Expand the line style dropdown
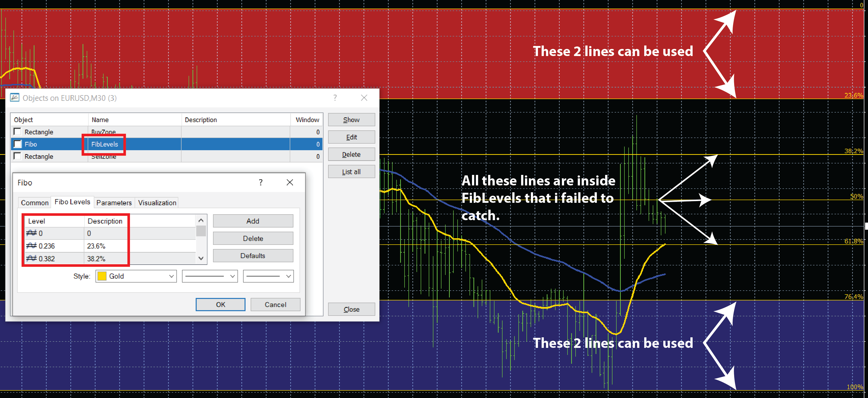This screenshot has width=868, height=398. point(210,276)
